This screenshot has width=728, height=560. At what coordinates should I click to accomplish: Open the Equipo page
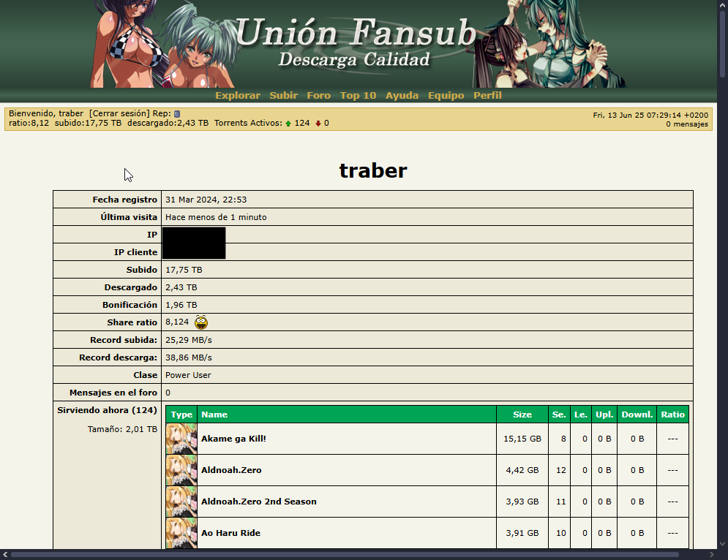(446, 95)
